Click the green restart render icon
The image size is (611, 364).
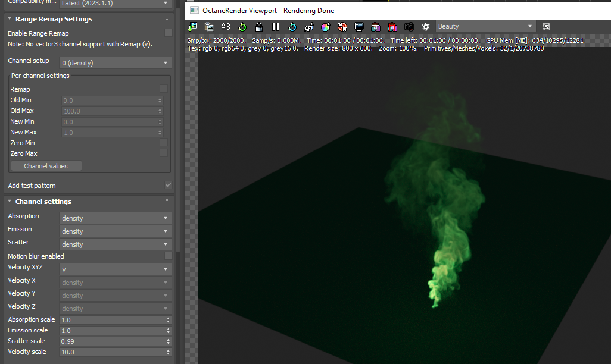242,27
